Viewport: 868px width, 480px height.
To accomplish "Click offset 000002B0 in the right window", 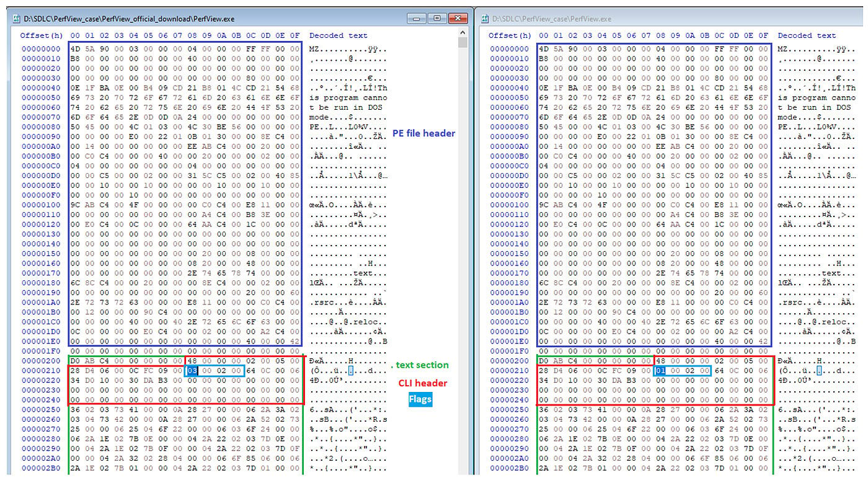I will pos(510,469).
